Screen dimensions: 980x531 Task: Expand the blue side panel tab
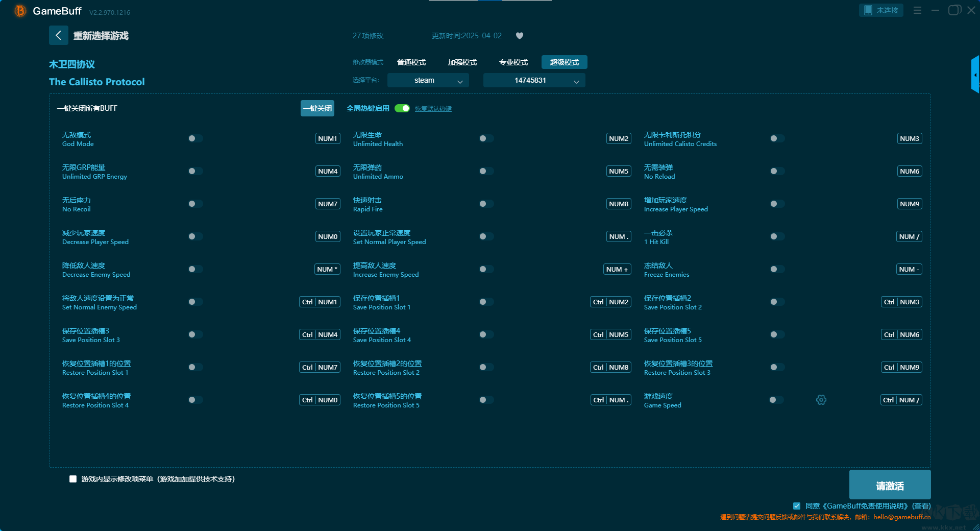point(975,75)
